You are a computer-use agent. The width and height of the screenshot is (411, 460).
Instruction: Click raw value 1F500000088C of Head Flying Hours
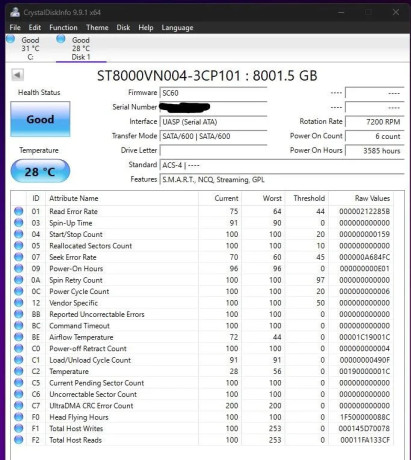tap(365, 417)
